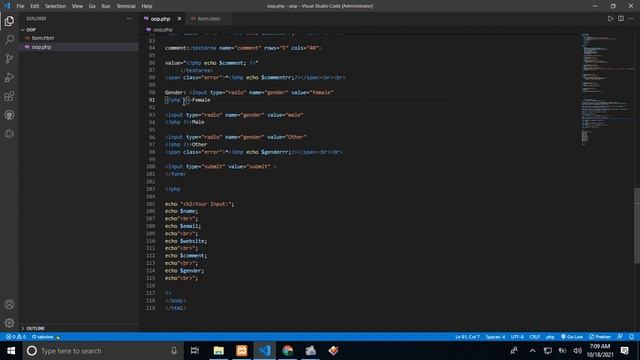Open the Manage gear icon
The height and width of the screenshot is (360, 640).
[9, 323]
